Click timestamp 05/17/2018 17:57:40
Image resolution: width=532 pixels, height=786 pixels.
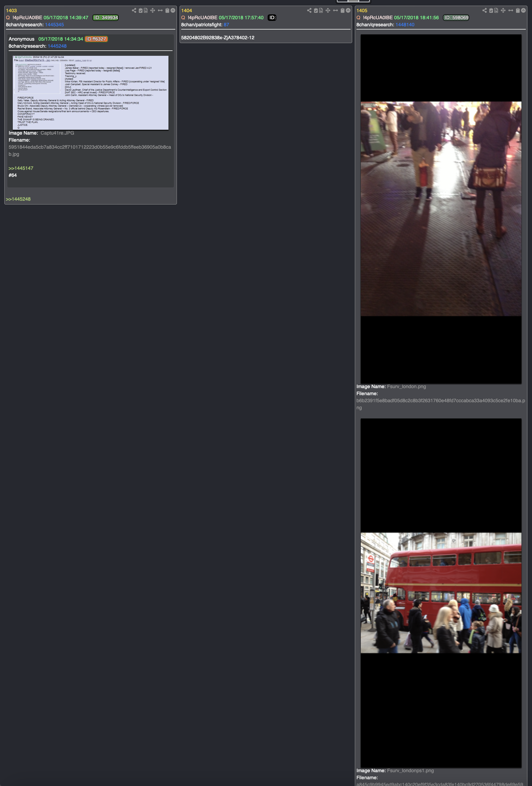[x=241, y=18]
